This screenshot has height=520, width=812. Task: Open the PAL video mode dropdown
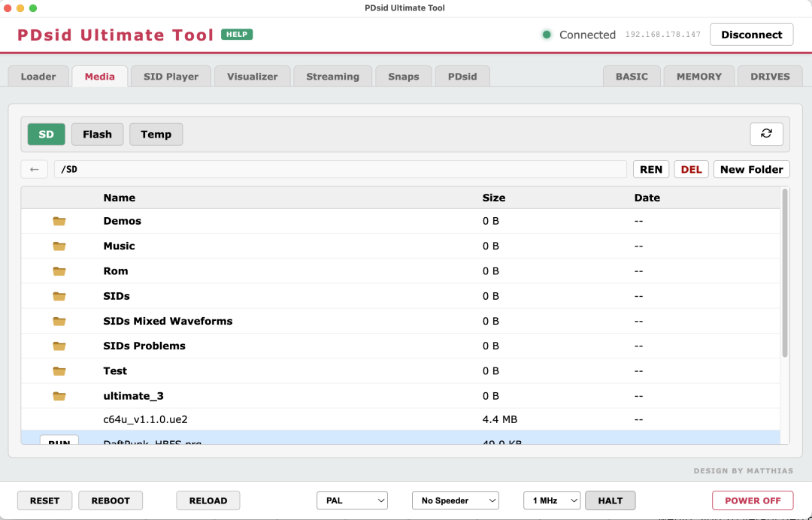[x=352, y=500]
